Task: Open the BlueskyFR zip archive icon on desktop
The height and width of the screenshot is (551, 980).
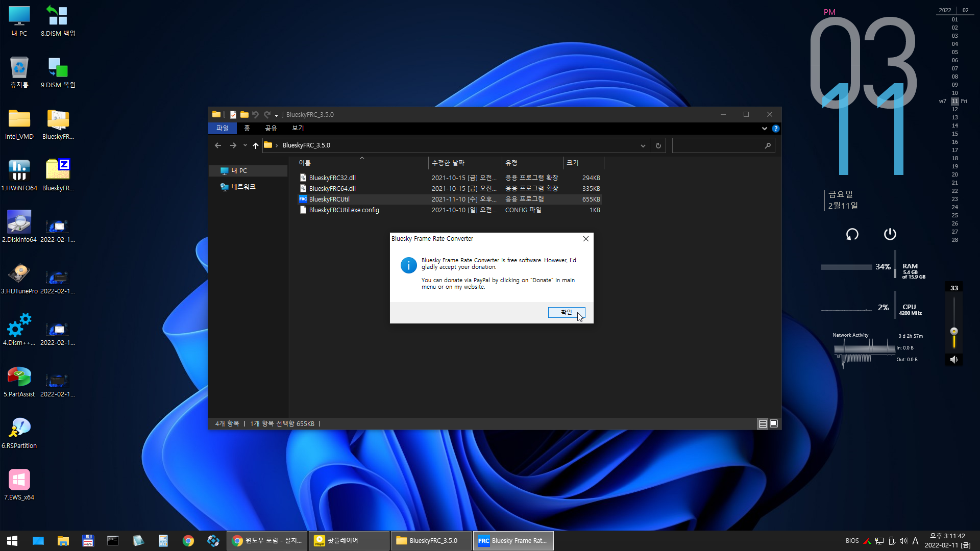Action: (58, 176)
